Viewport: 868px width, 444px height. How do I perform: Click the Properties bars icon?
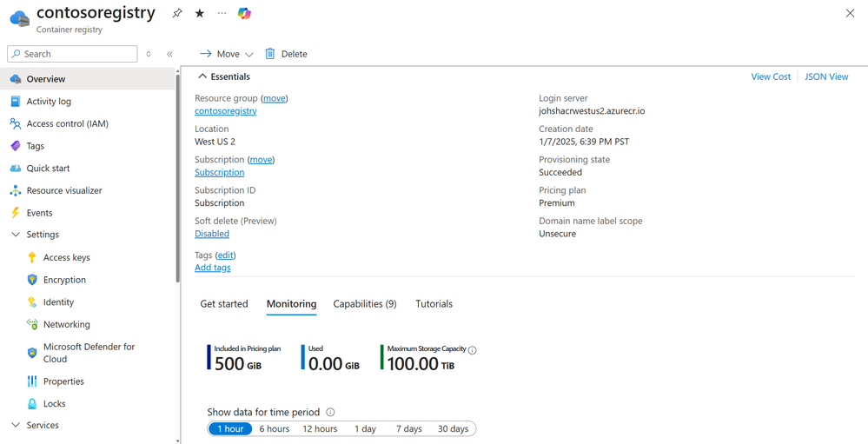pos(32,381)
